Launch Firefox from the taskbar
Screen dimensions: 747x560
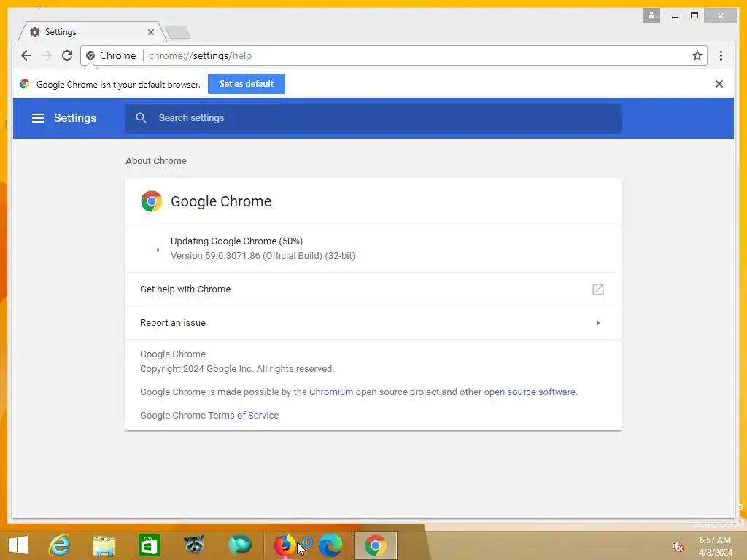(x=285, y=545)
